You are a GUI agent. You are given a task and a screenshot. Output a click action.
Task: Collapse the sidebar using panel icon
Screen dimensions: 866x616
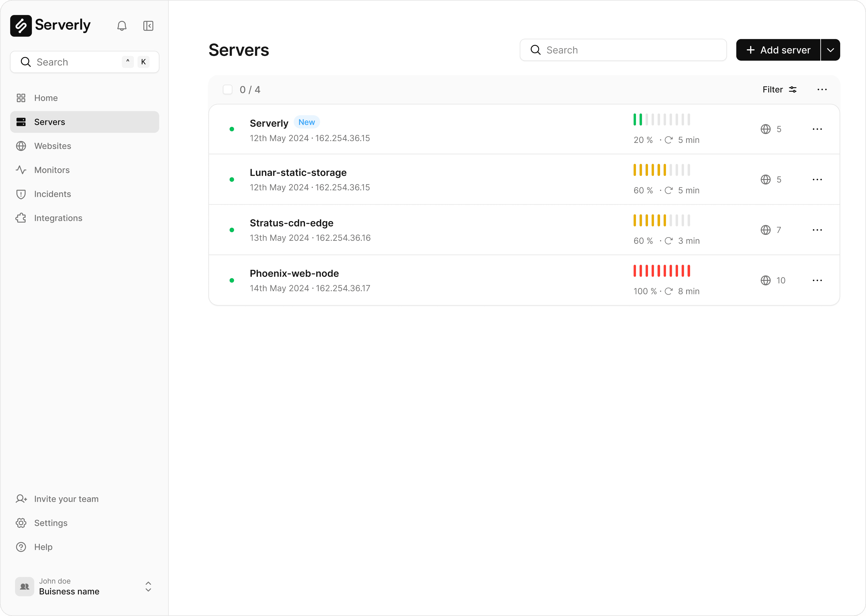[x=148, y=26]
